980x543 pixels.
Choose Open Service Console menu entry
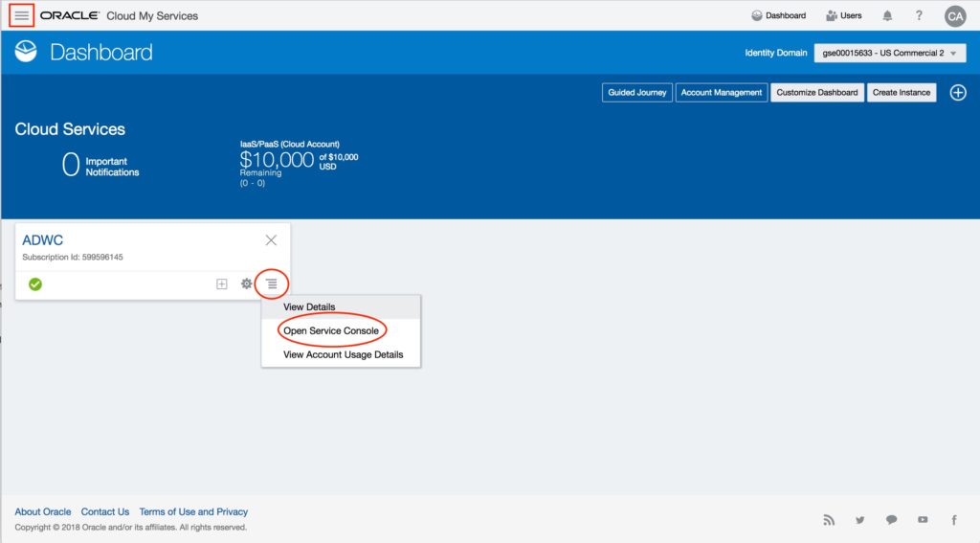point(331,331)
